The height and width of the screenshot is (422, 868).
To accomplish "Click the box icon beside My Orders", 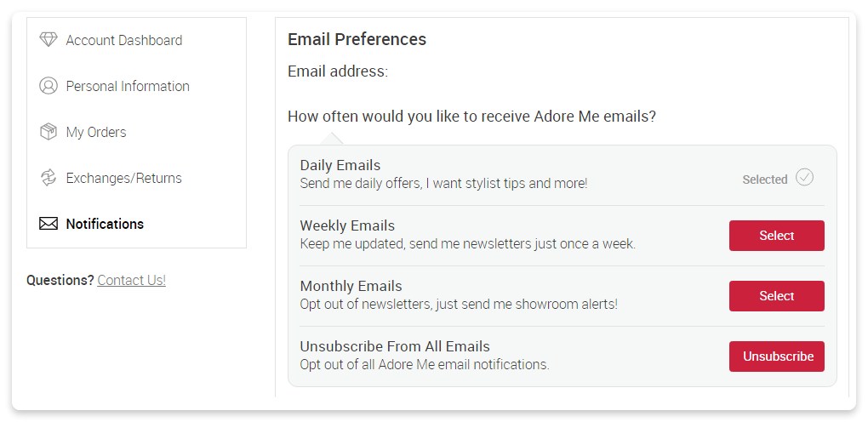I will click(x=49, y=132).
